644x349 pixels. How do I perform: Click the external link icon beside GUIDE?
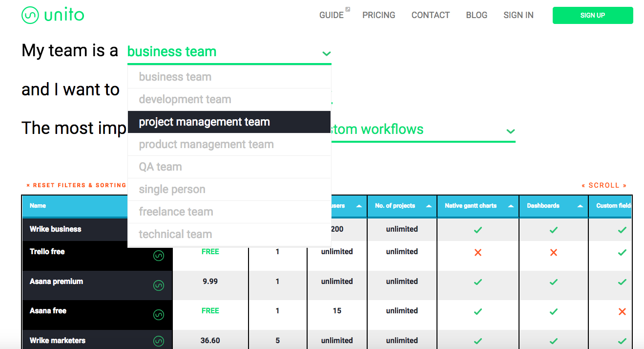click(x=348, y=9)
